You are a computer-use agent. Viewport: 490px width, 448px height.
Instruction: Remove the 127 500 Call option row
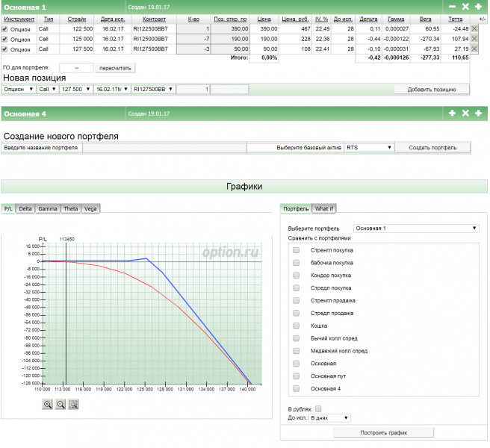[x=474, y=49]
